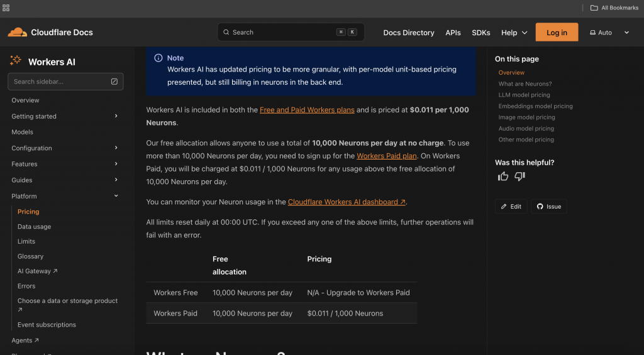Open the All Bookmarks folder
Screen dimensions: 644x355
pos(614,8)
